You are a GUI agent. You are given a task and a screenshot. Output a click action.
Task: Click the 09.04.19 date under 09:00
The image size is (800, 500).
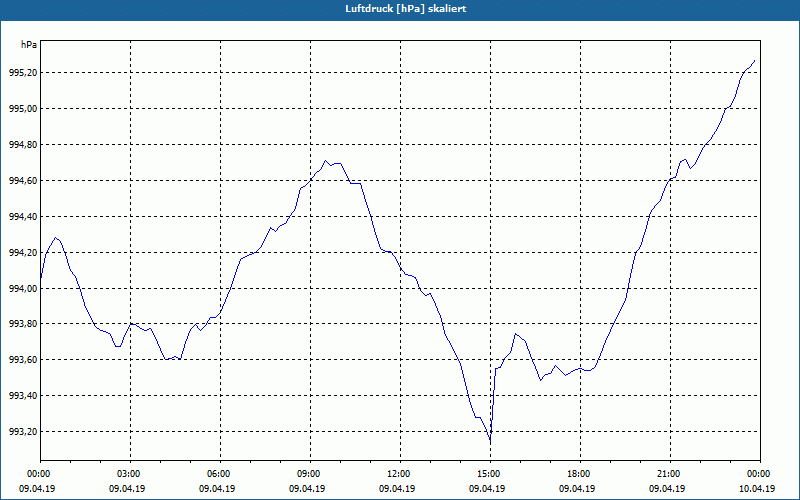[307, 488]
